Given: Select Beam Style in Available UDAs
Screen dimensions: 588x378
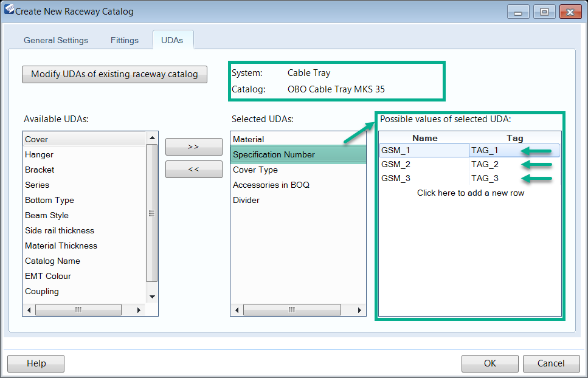Looking at the screenshot, I should click(85, 215).
